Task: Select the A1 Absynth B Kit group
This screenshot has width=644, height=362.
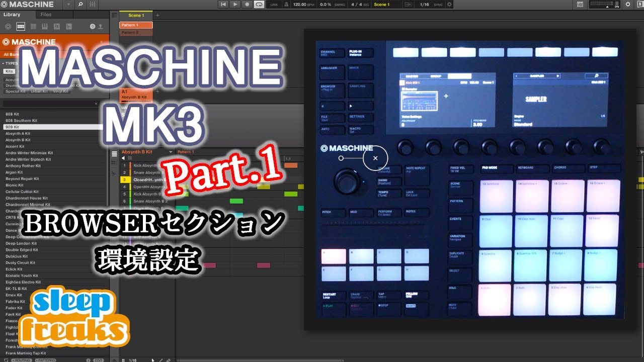Action: [136, 94]
